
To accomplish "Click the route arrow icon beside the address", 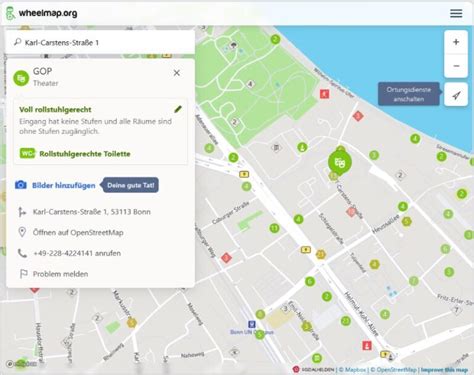I will 22,212.
